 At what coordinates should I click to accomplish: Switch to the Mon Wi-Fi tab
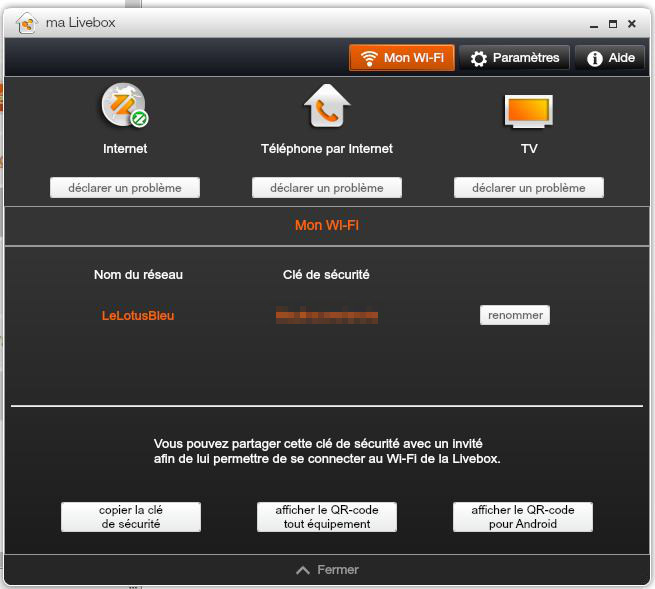click(x=402, y=58)
